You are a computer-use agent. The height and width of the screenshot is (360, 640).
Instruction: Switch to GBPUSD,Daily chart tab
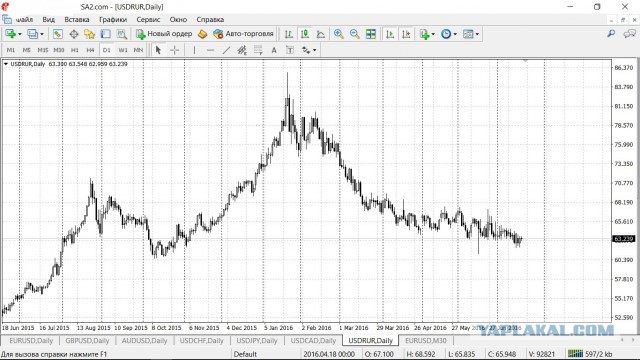pyautogui.click(x=87, y=340)
